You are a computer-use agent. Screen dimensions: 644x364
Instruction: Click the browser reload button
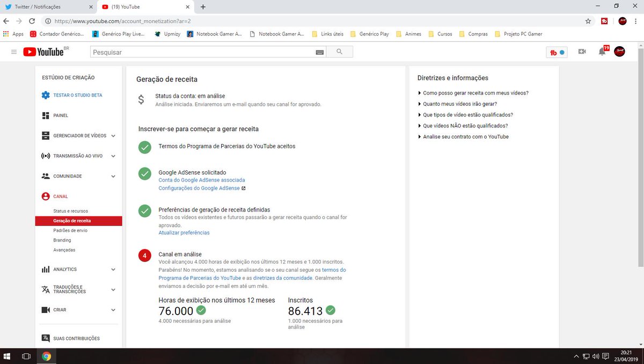(x=32, y=21)
